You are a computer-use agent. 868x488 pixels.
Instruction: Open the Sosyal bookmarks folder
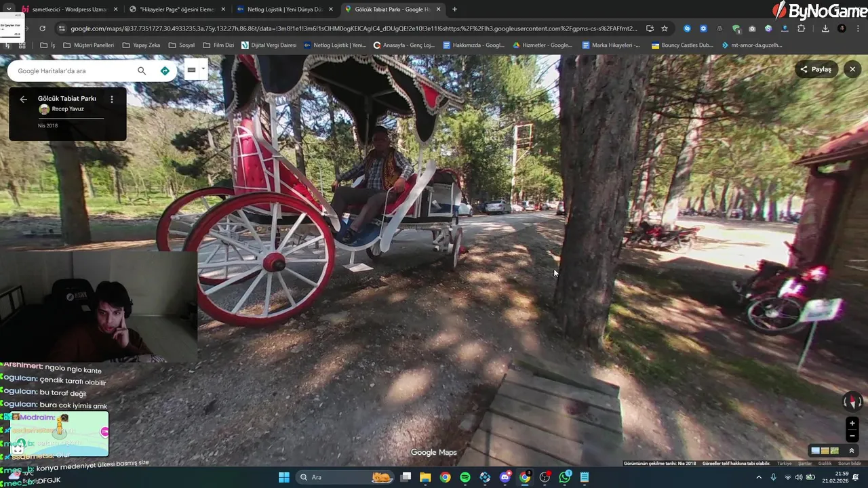[x=181, y=45]
